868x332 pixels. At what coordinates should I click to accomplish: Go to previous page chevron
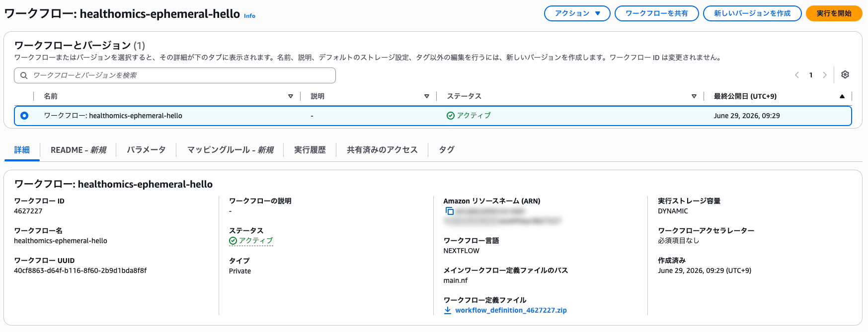[797, 75]
